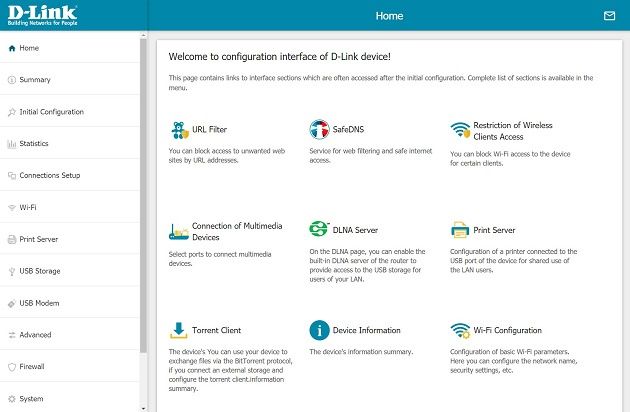Expand the Wi-Fi menu section
This screenshot has height=412, width=630.
click(70, 207)
